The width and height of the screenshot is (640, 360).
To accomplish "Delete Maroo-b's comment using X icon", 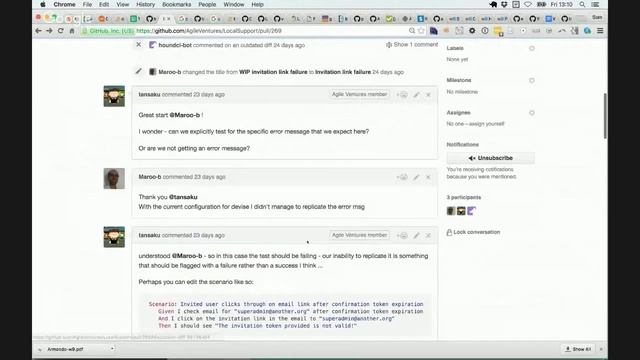I will (x=428, y=177).
